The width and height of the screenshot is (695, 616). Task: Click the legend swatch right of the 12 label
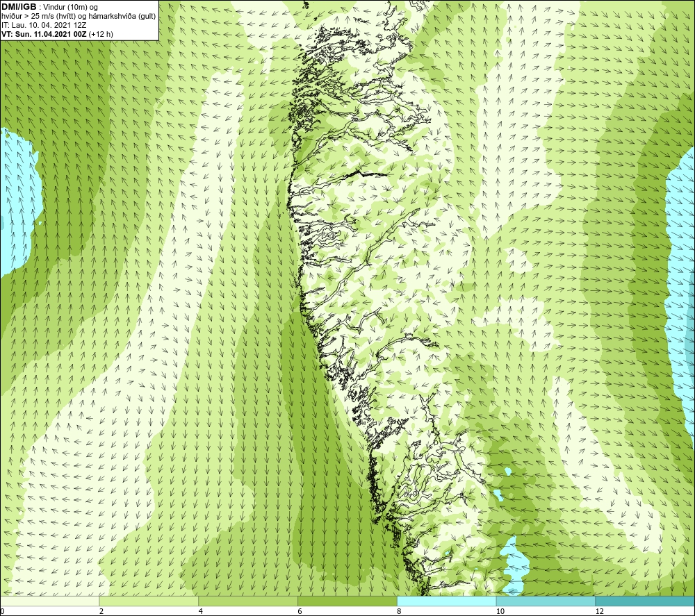pos(646,601)
